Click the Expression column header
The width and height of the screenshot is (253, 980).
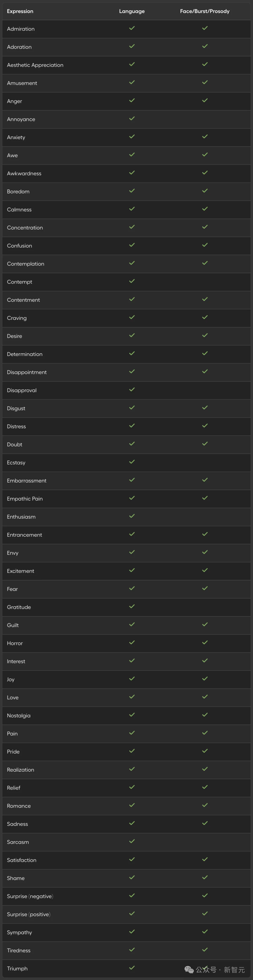click(x=20, y=11)
